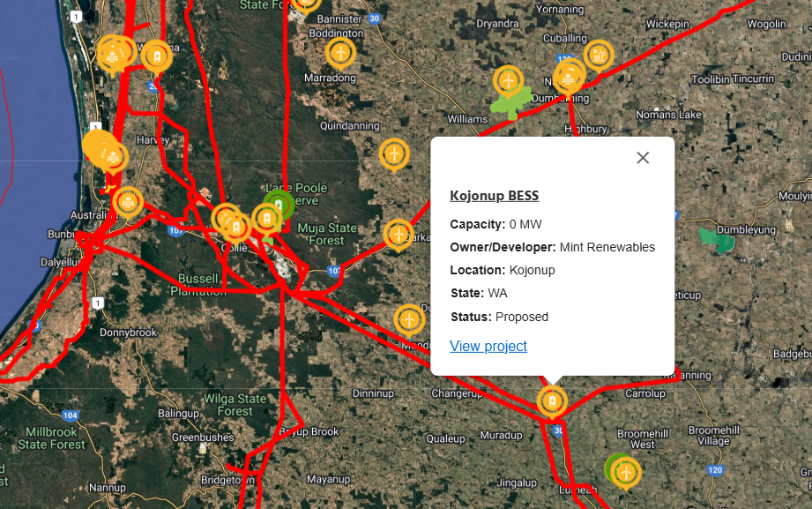Click the Kojonup BESS battery marker
This screenshot has height=509, width=812.
[552, 401]
